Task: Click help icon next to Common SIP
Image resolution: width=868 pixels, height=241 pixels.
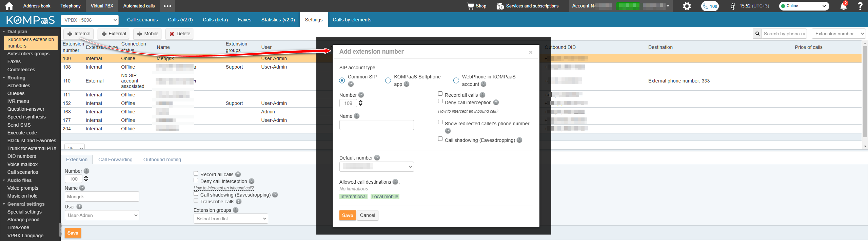Action: (x=351, y=84)
